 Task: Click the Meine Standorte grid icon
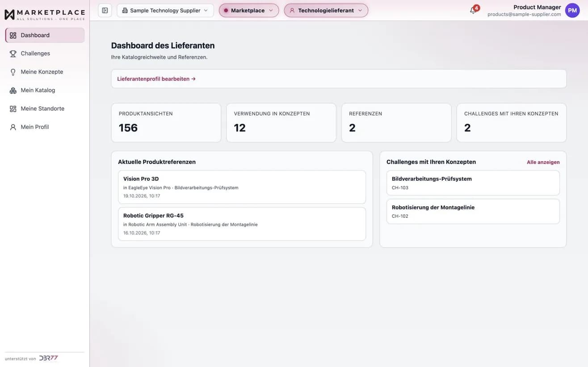[x=13, y=108]
